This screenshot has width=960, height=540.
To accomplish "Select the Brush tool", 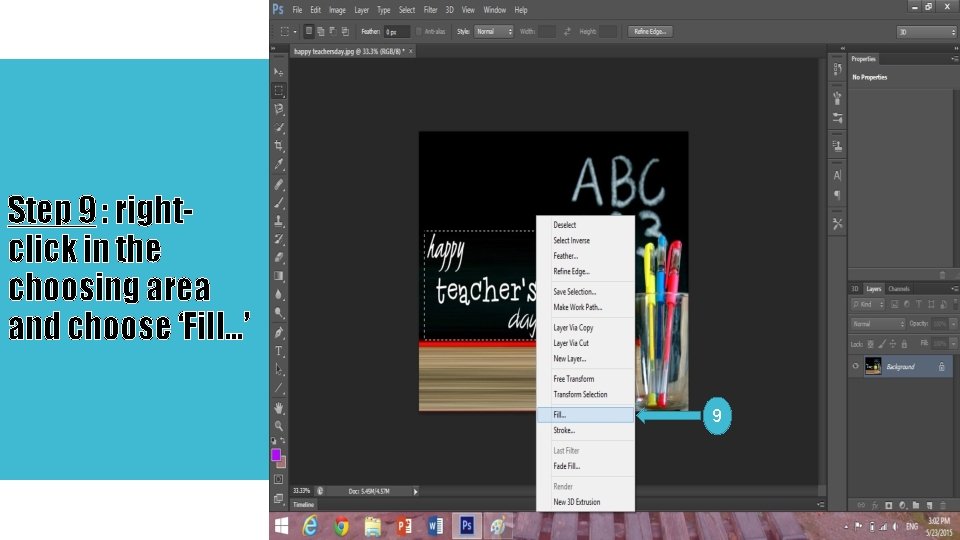I will click(x=279, y=202).
